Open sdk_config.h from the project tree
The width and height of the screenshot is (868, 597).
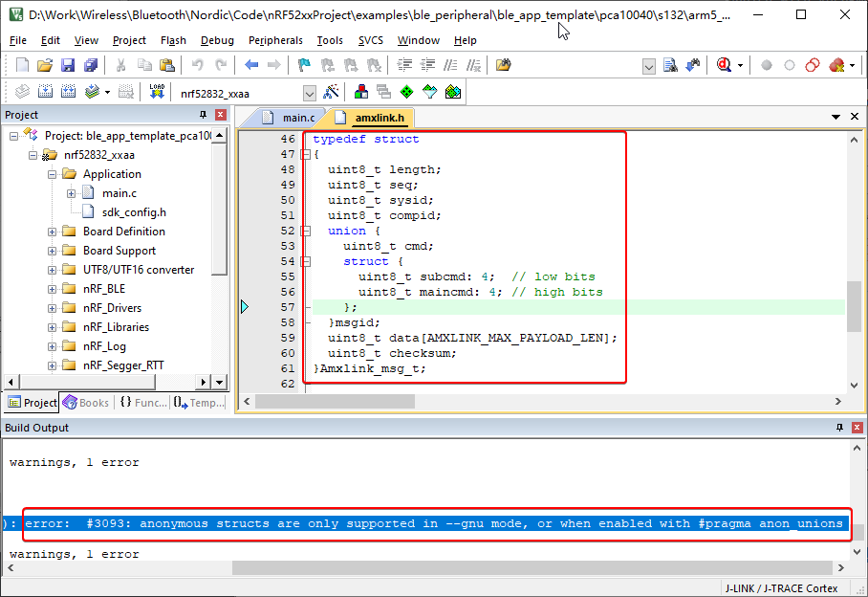(134, 212)
